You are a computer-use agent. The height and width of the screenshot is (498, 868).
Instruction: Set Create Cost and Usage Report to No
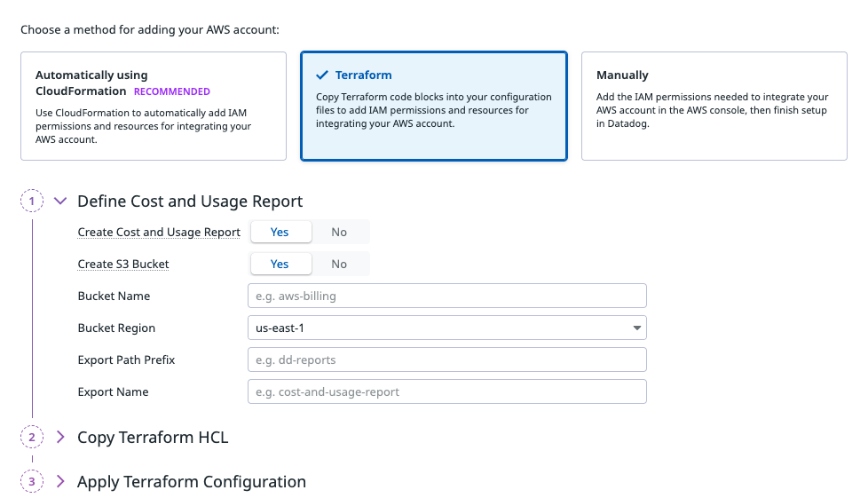pos(339,232)
